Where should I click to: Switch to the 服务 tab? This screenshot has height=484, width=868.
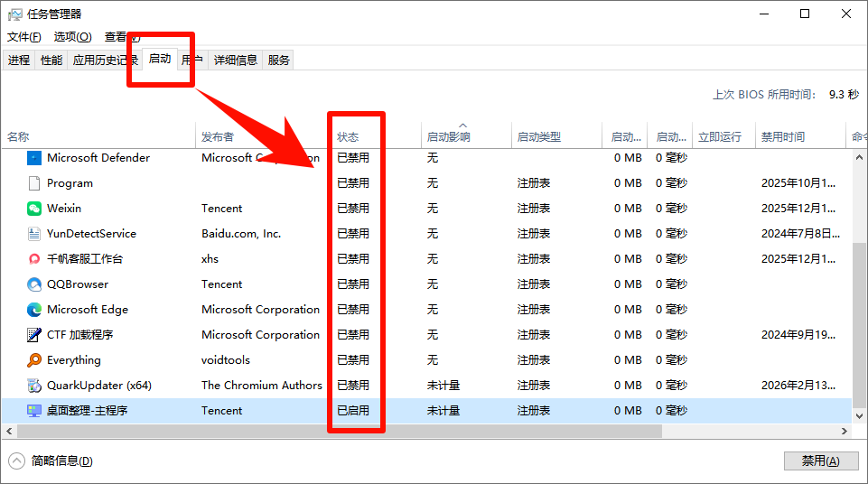pos(279,60)
